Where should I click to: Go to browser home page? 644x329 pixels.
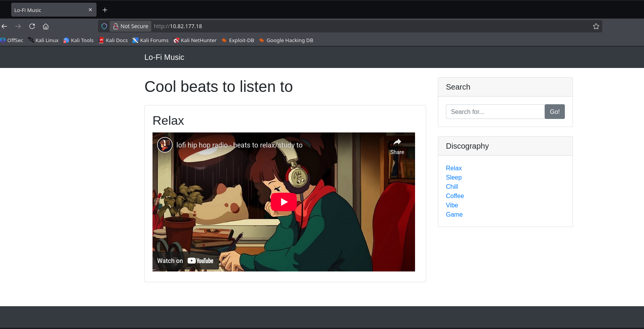[46, 26]
